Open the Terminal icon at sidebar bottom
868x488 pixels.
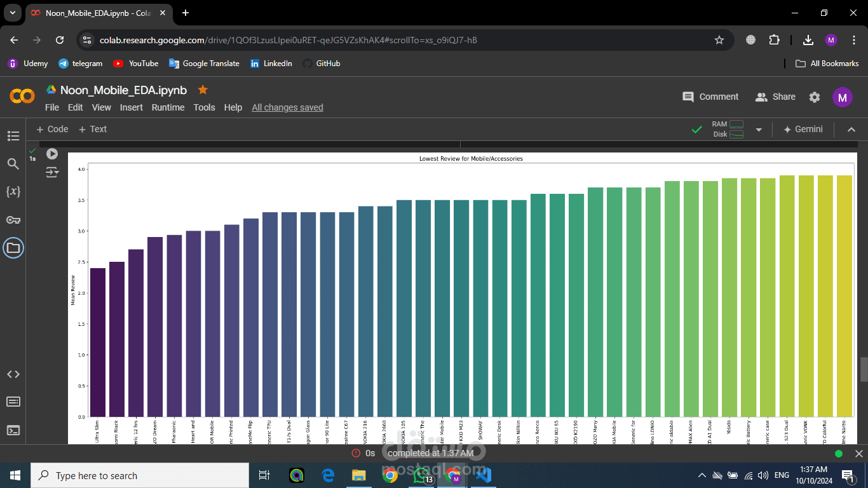(x=13, y=430)
